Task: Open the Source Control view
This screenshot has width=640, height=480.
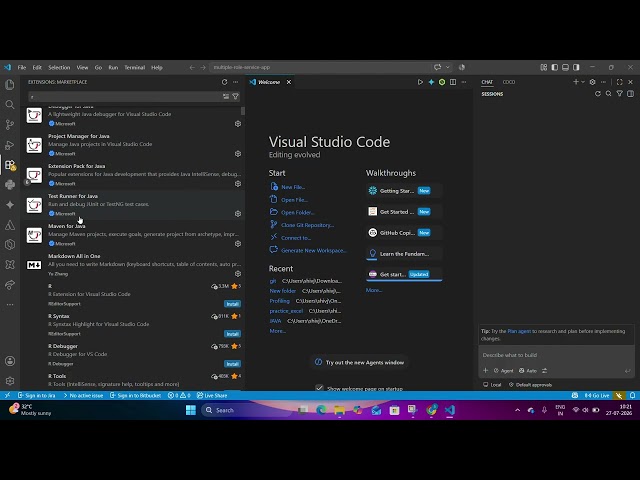Action: point(10,124)
